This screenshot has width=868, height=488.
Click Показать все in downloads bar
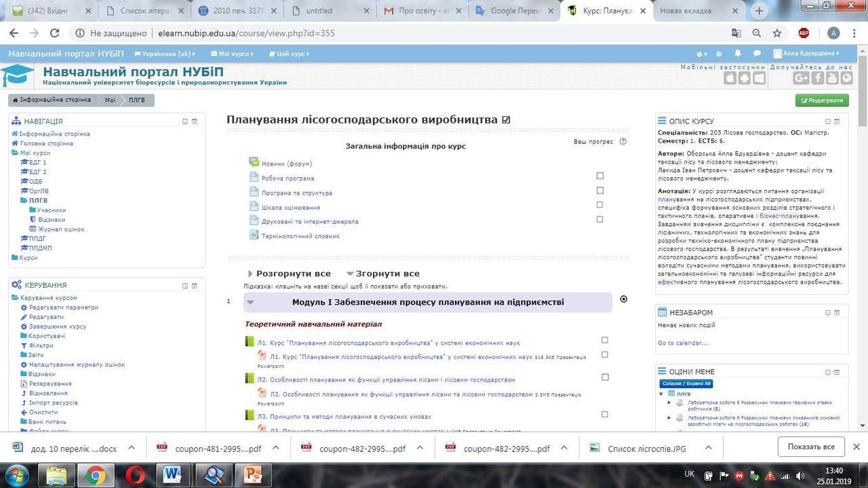click(811, 447)
